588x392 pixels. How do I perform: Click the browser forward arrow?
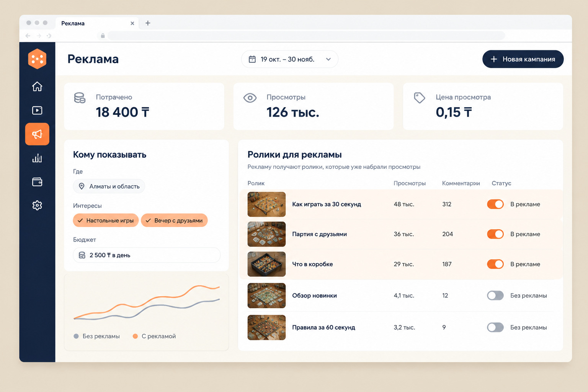click(39, 36)
